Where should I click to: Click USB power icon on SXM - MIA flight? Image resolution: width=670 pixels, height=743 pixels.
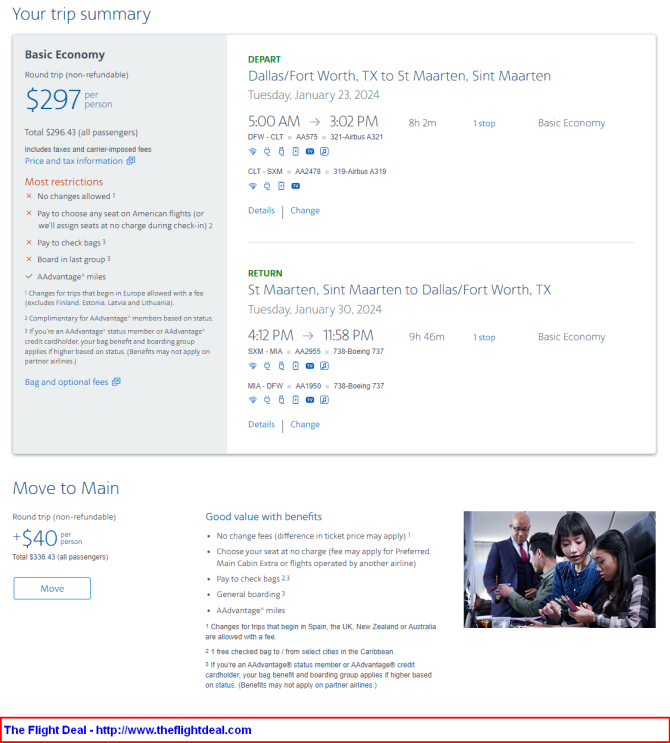[x=281, y=366]
